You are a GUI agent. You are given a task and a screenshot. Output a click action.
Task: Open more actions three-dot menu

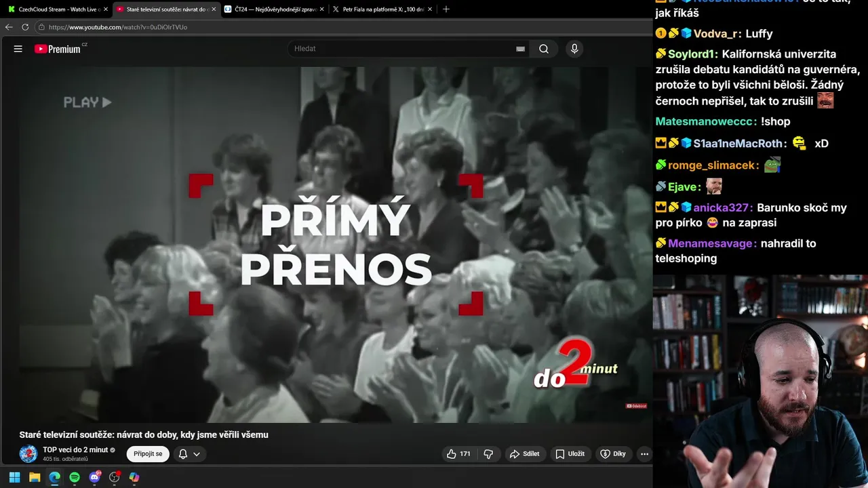pos(644,454)
